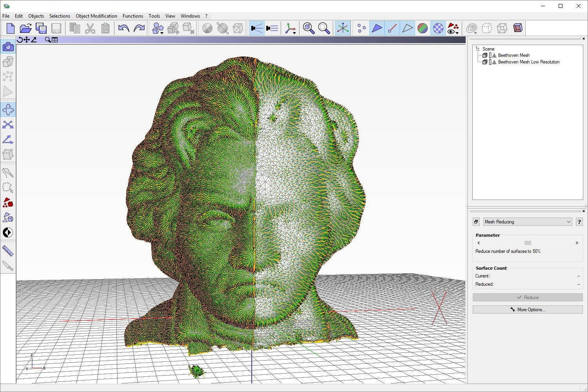Click the viewport layout grid icon

(55, 40)
